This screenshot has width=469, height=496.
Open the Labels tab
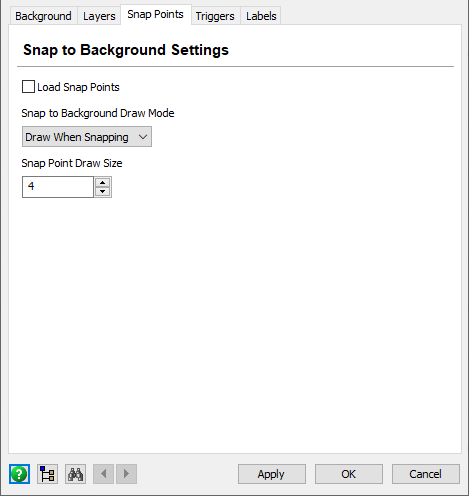(x=261, y=16)
